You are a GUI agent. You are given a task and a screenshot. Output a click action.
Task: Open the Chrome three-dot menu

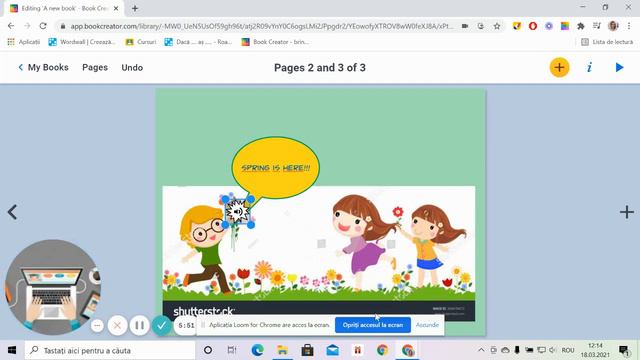coord(629,26)
